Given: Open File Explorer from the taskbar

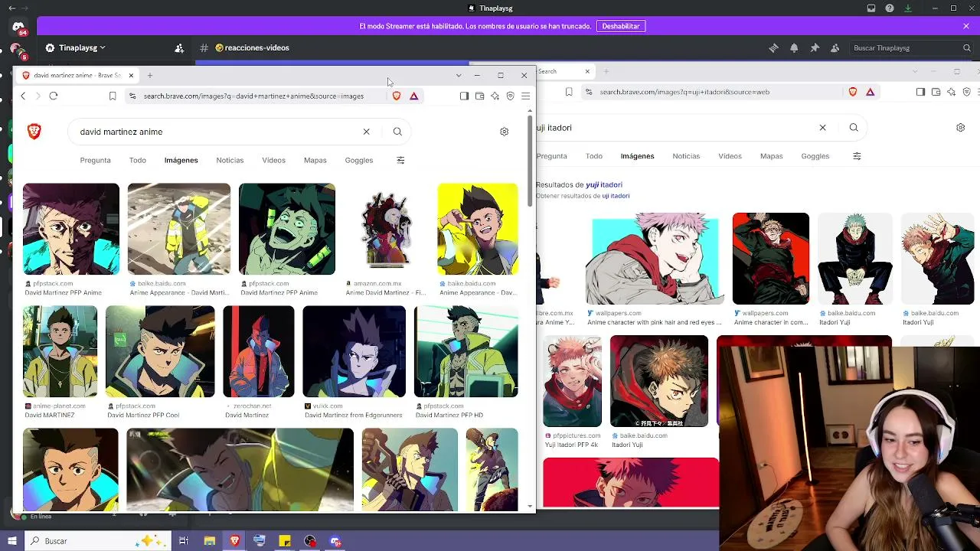Looking at the screenshot, I should [209, 541].
